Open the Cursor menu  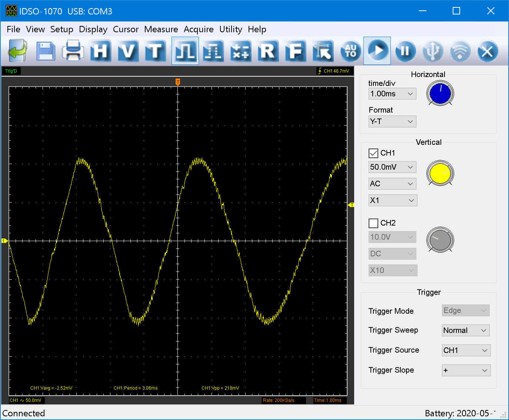(x=126, y=29)
